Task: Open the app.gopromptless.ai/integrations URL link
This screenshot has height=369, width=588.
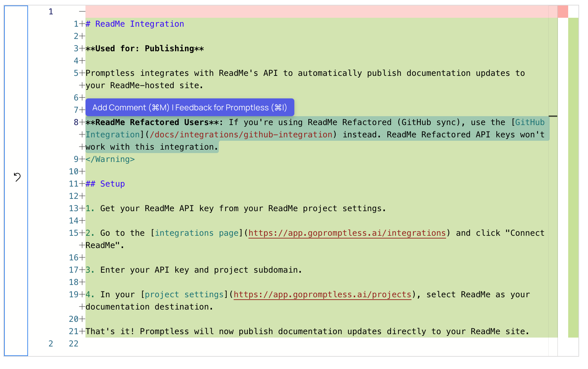Action: pos(347,233)
